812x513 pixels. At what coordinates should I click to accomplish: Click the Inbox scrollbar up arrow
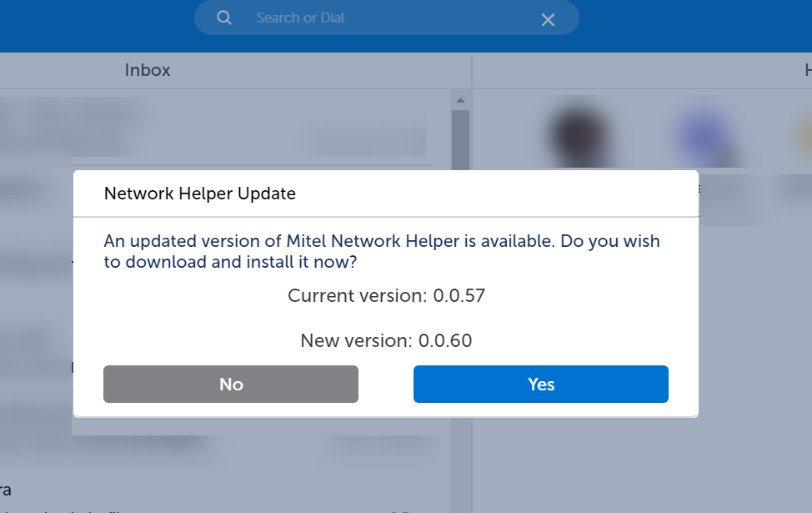460,100
